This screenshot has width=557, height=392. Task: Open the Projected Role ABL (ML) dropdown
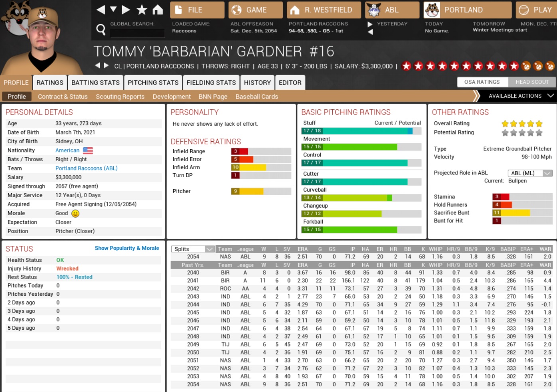click(530, 173)
